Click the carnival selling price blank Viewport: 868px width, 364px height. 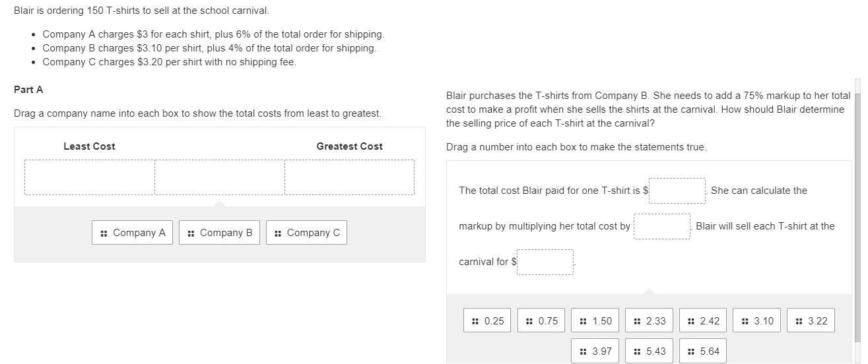(x=545, y=262)
